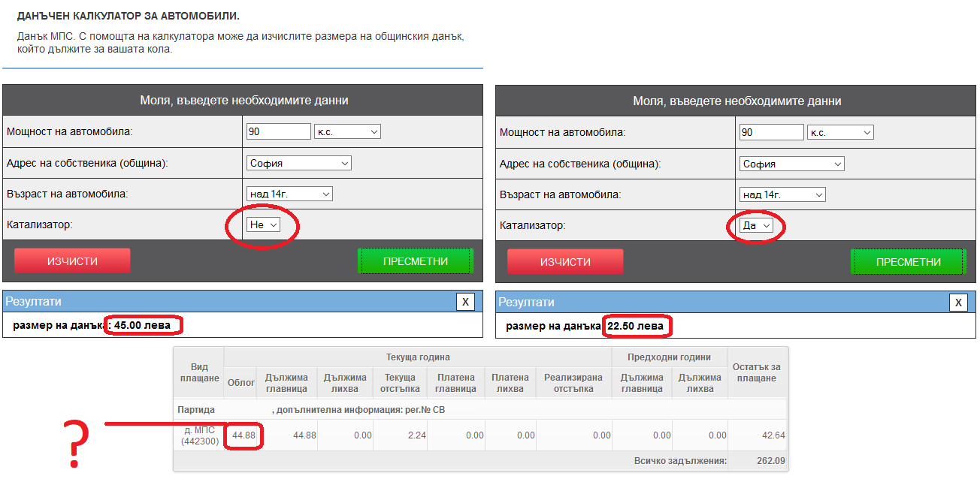
Task: Click the power input field in the left calculator
Action: point(278,132)
